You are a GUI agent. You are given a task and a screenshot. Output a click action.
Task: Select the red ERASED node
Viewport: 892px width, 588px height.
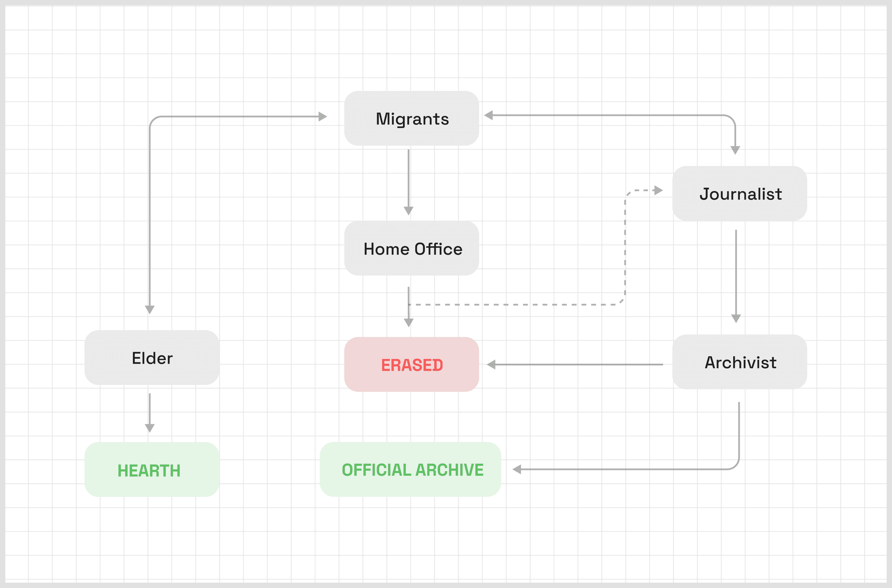pos(412,365)
